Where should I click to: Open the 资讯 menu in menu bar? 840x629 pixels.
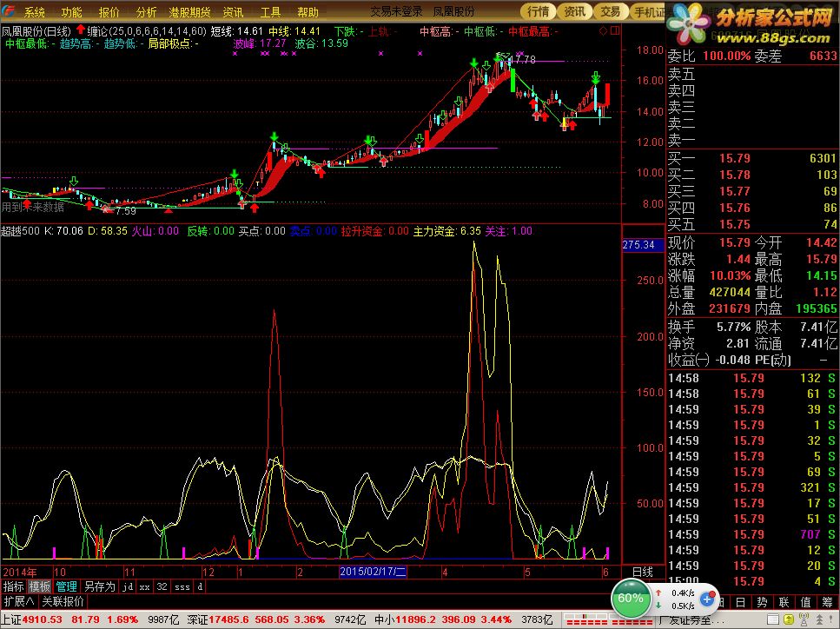pos(233,12)
